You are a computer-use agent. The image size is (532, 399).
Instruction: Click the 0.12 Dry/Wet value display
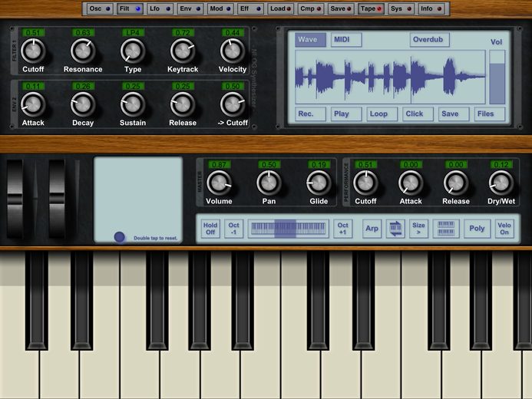coord(501,165)
